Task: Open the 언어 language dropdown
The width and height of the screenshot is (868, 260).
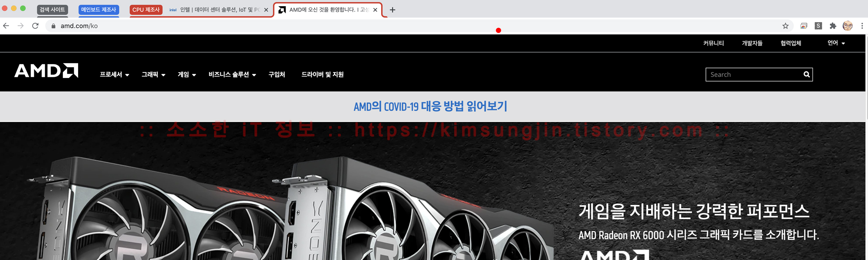Action: tap(836, 43)
